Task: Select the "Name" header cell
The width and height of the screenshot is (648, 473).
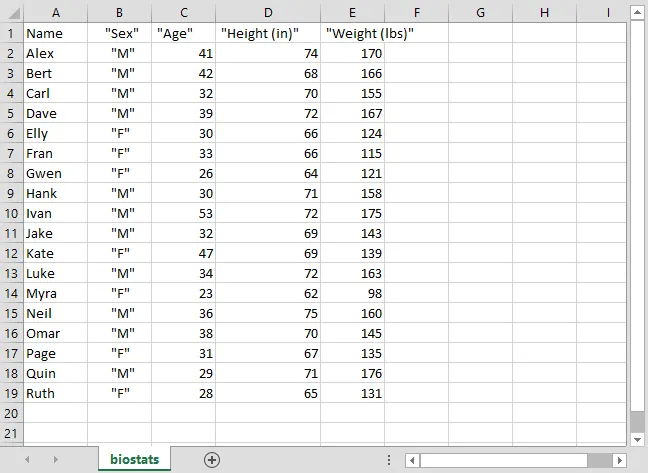Action: (x=55, y=33)
